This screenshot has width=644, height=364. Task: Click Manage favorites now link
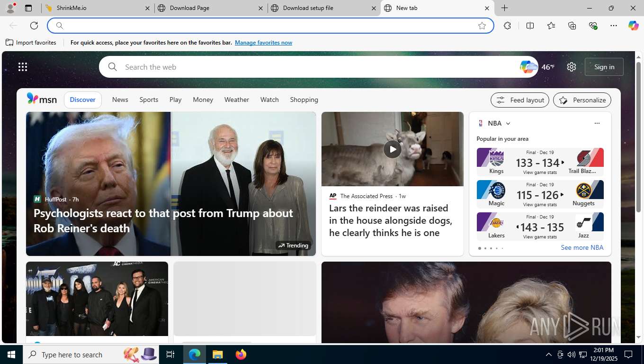tap(263, 43)
